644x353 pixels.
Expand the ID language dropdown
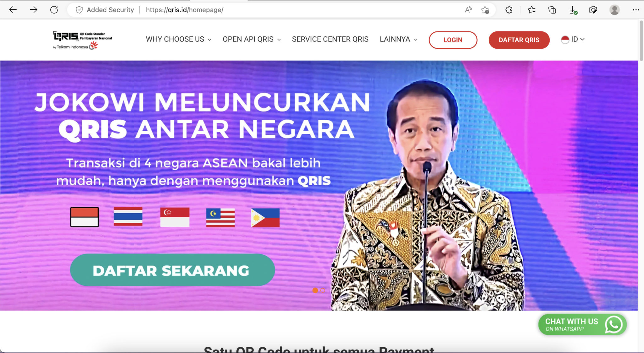point(573,39)
